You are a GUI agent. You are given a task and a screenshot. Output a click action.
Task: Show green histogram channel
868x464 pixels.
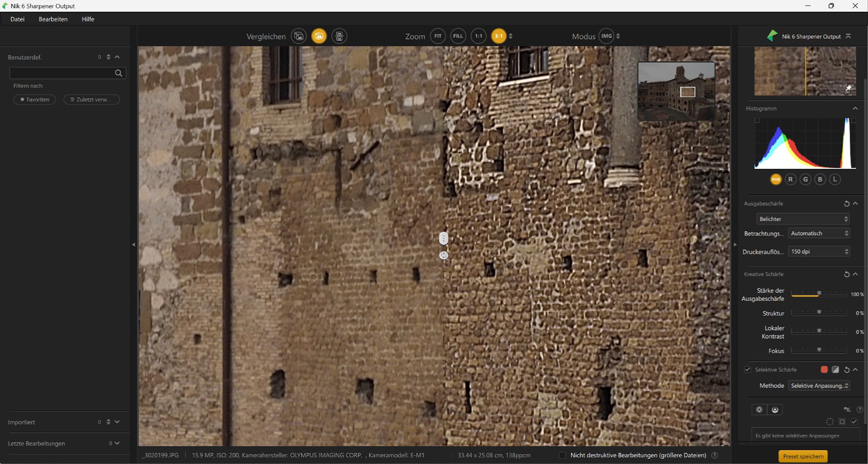[805, 179]
